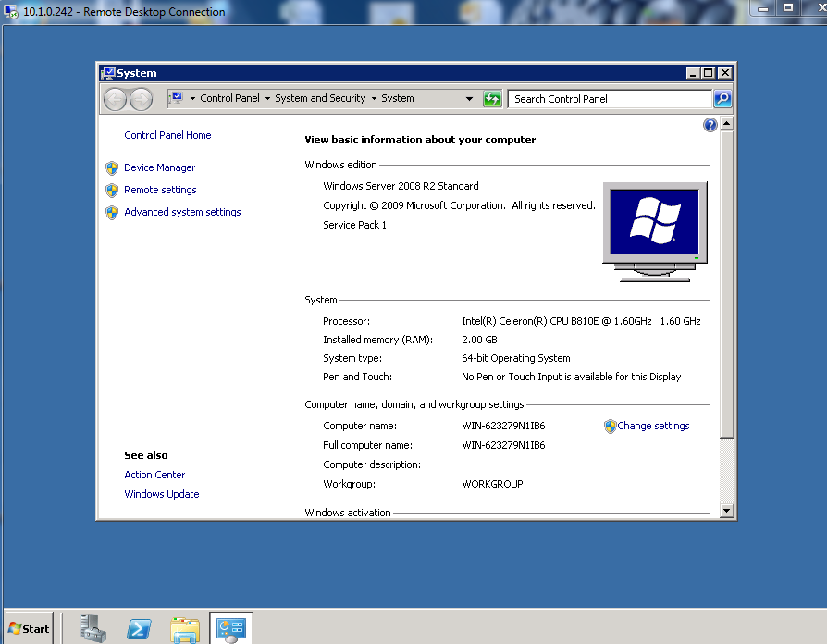The image size is (827, 644).
Task: Click the No Pen or Touch Input text
Action: [x=571, y=377]
